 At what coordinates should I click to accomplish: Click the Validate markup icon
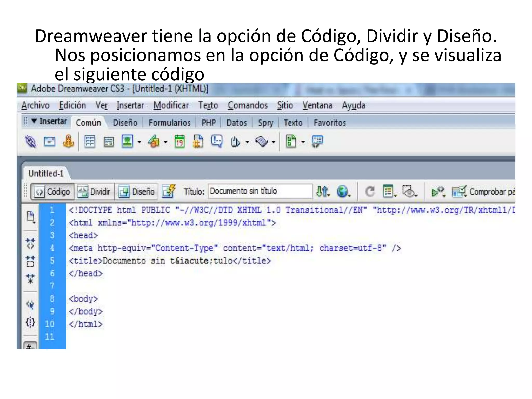point(438,192)
